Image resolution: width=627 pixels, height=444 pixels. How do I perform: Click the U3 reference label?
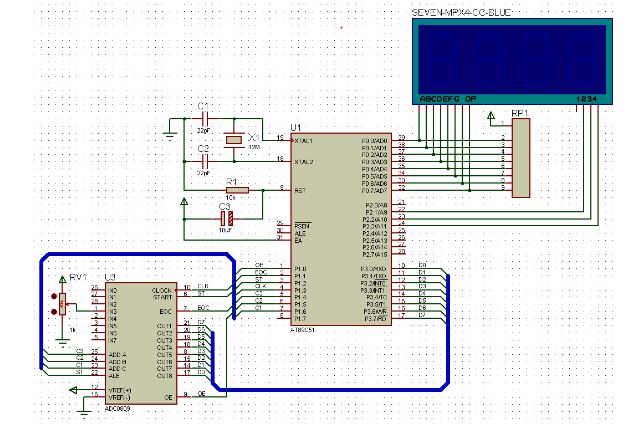(x=110, y=277)
